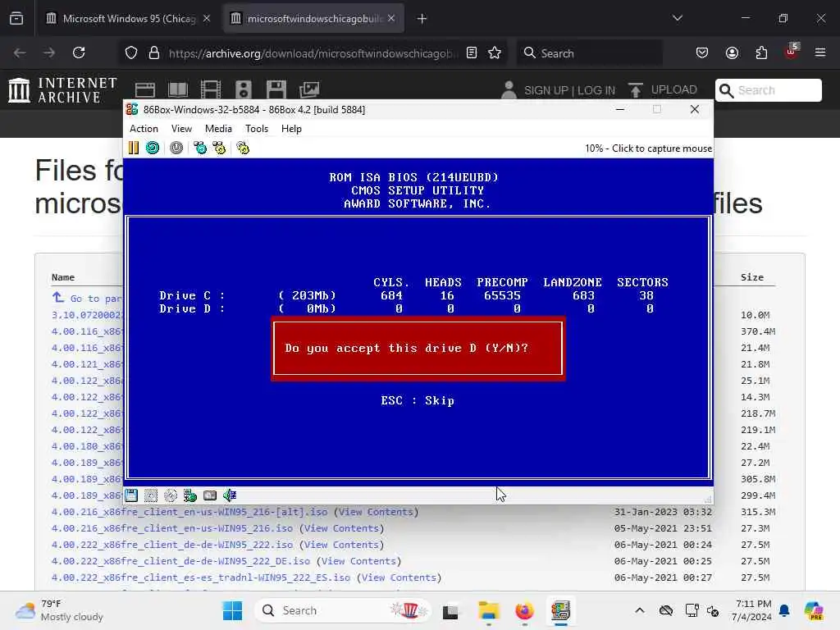Open Internet Archive Video film icon
Image resolution: width=840 pixels, height=630 pixels.
coord(211,89)
